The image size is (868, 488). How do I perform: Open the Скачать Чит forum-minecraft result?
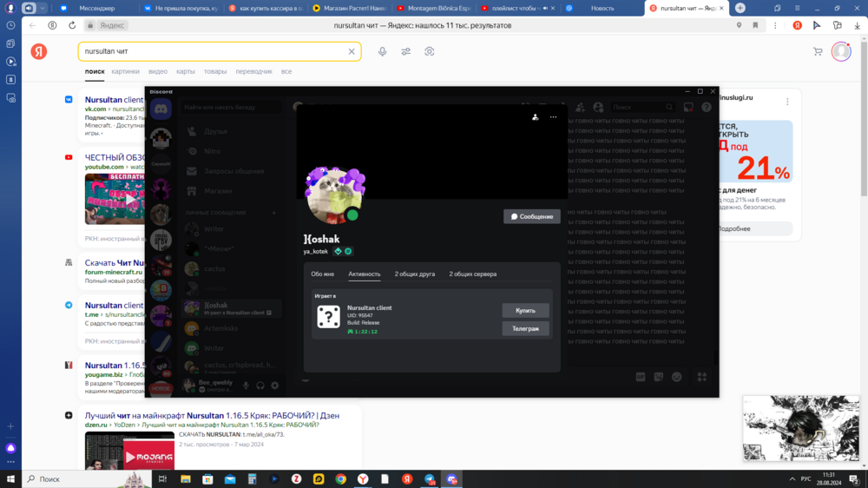point(115,262)
